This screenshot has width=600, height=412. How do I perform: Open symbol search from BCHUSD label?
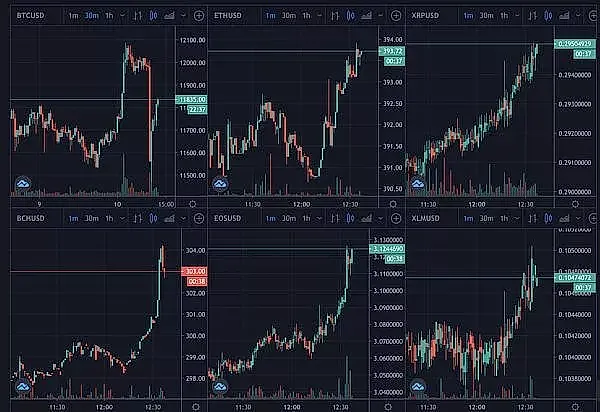(x=30, y=218)
